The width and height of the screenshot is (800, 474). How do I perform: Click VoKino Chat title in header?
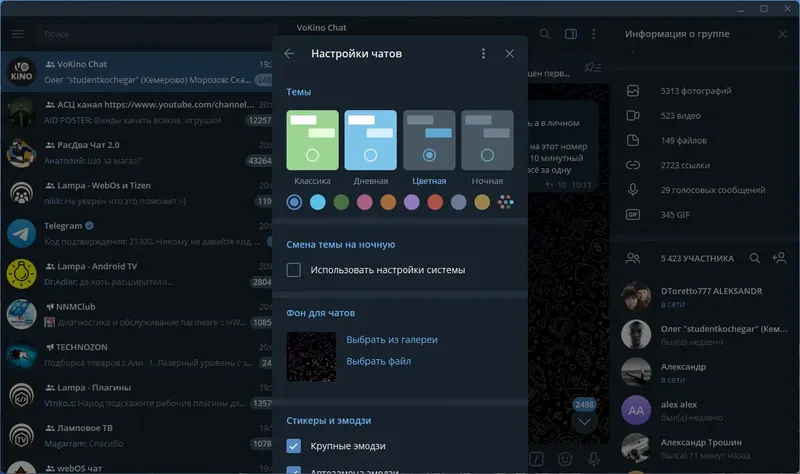click(321, 28)
